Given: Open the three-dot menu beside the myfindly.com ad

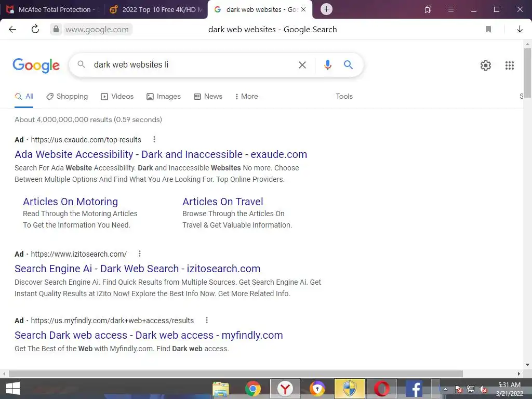Looking at the screenshot, I should pos(207,320).
